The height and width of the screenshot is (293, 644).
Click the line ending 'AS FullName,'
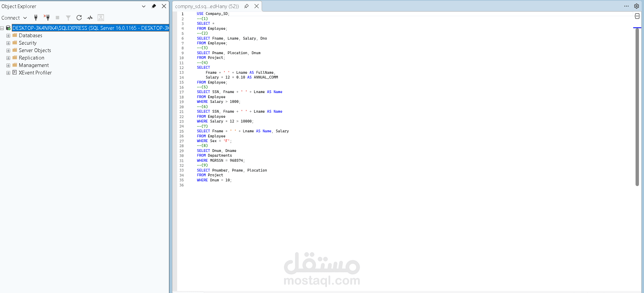[240, 72]
